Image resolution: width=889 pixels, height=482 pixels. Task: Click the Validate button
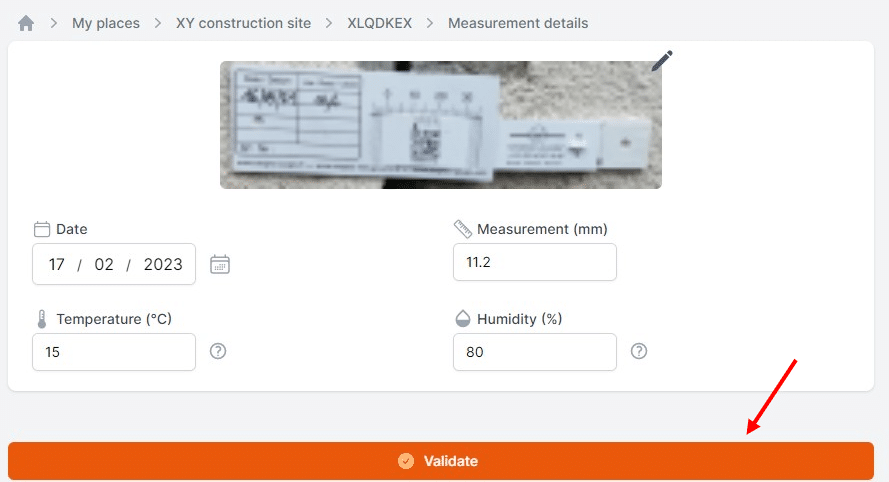(x=441, y=461)
